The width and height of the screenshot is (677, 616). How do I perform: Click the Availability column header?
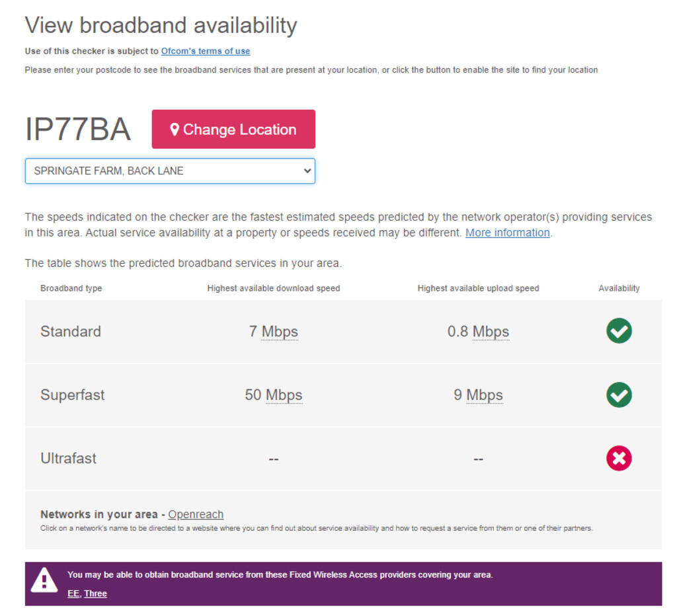point(619,288)
